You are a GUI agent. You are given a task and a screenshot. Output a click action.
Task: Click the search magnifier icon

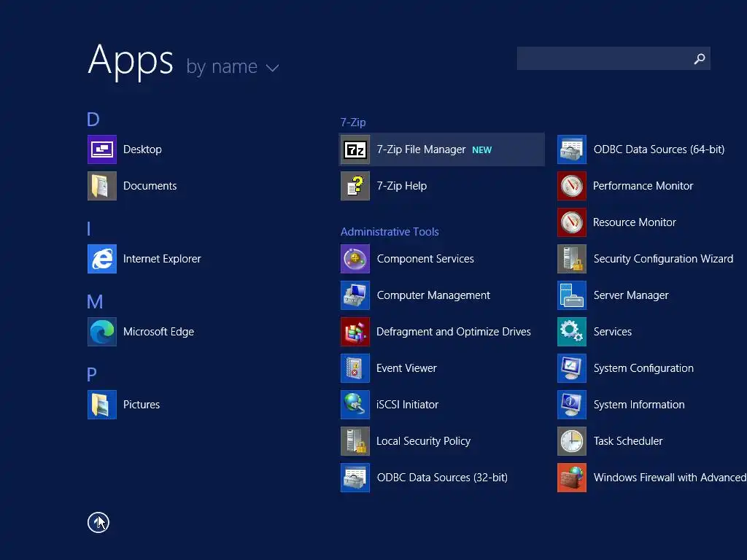(x=700, y=58)
